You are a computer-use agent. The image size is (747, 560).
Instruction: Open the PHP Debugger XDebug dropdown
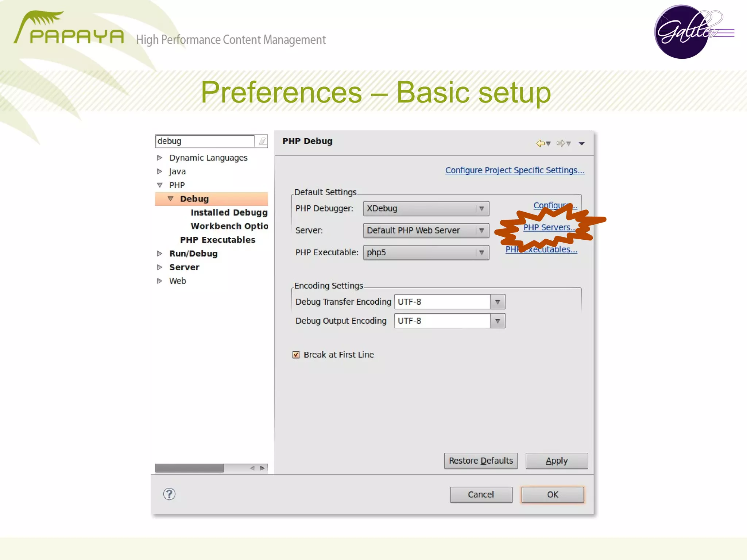[x=481, y=209]
